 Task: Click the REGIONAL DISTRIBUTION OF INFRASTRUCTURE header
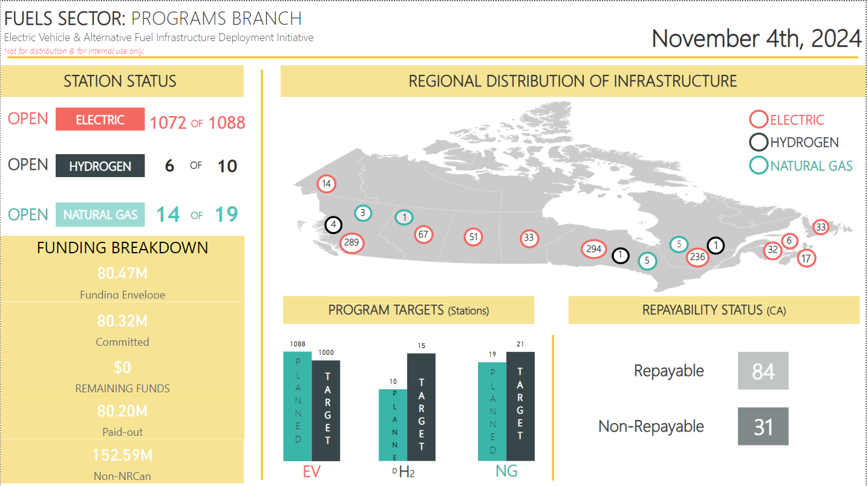[x=573, y=81]
